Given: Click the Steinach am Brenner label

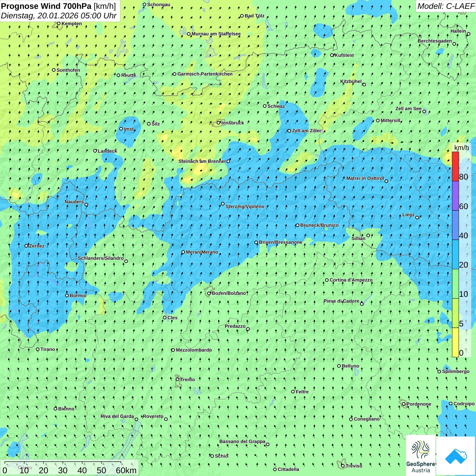Looking at the screenshot, I should (x=202, y=161).
